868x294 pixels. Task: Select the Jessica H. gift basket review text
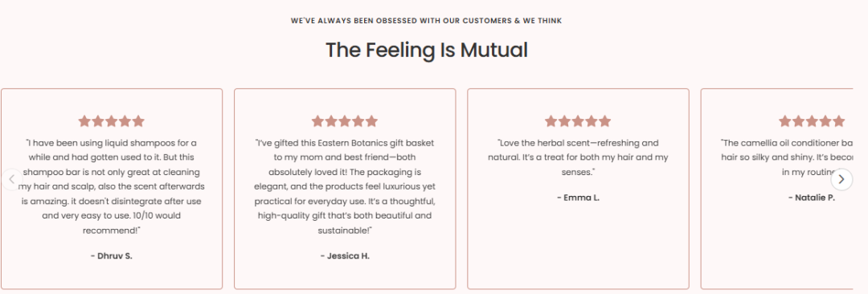pos(345,186)
